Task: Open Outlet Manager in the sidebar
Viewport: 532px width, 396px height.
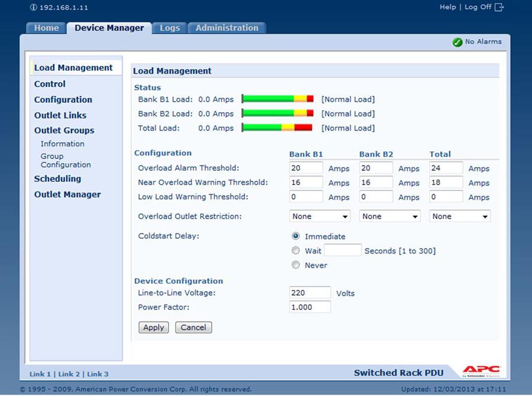Action: tap(67, 194)
